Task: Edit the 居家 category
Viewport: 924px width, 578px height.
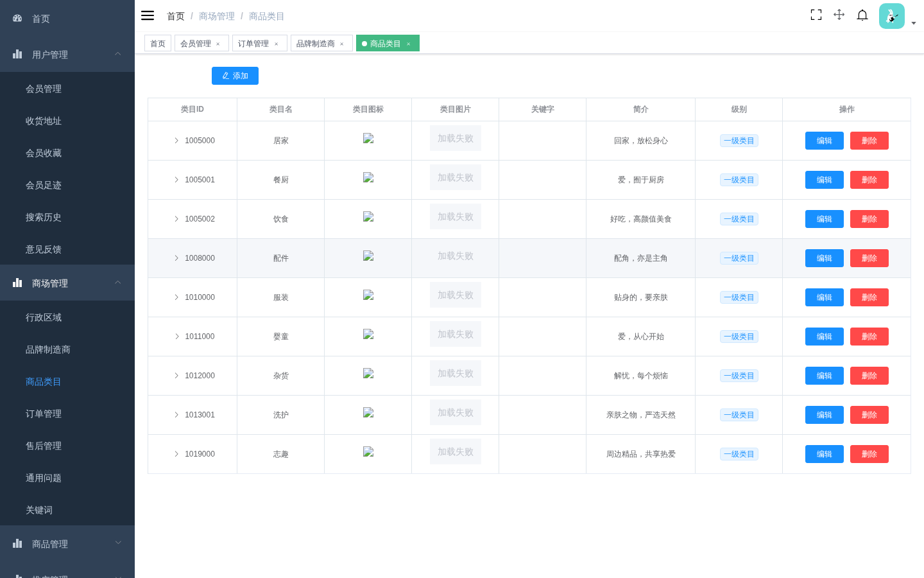Action: point(825,141)
